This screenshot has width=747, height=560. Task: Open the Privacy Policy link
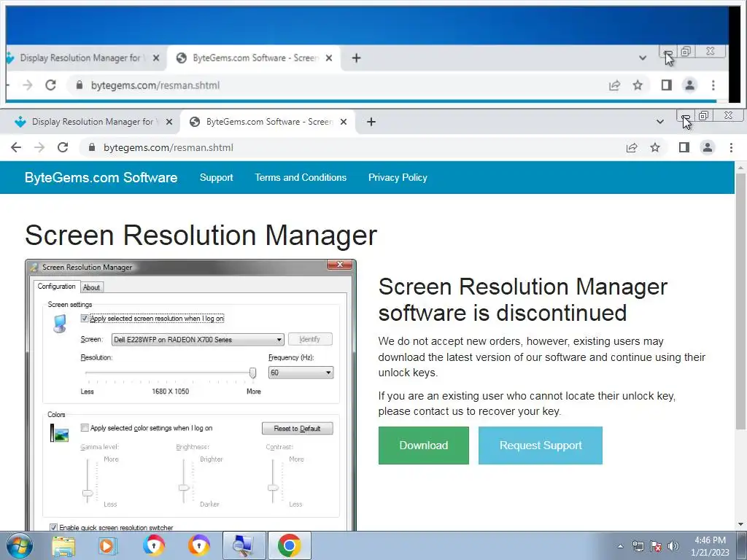pos(398,178)
